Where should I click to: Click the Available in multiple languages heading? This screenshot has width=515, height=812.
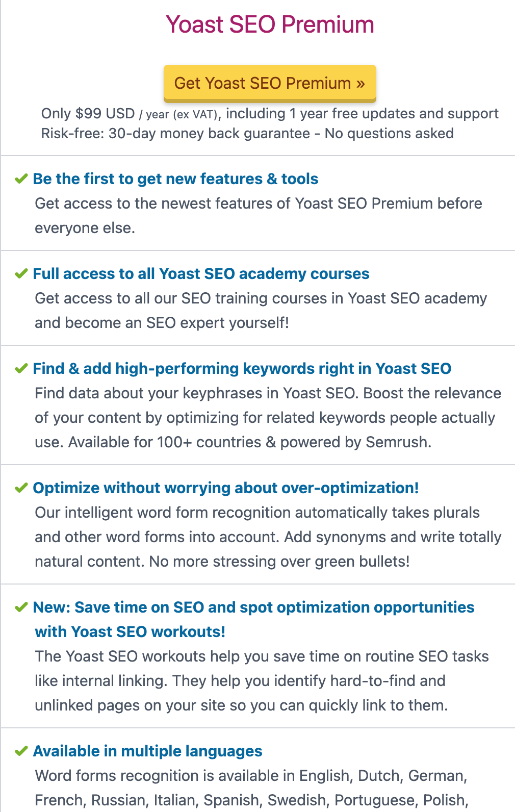147,751
